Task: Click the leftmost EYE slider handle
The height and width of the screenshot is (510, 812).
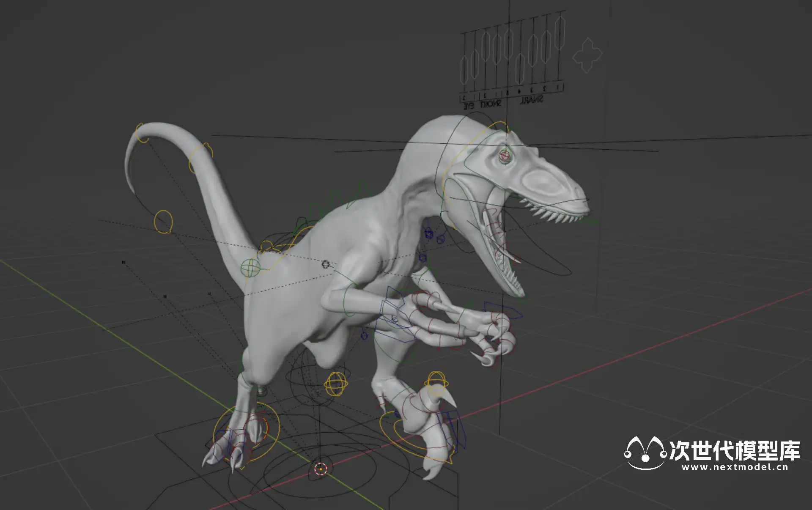Action: coord(464,70)
